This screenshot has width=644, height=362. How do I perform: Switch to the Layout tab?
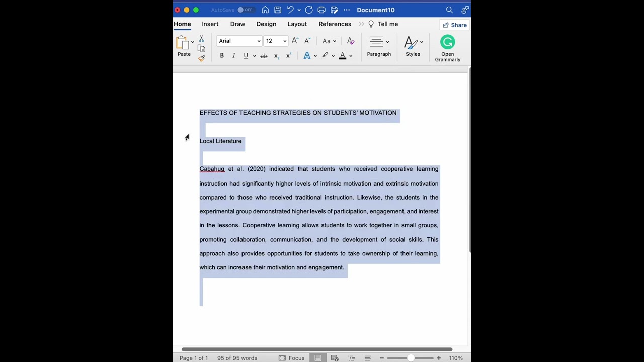tap(297, 24)
